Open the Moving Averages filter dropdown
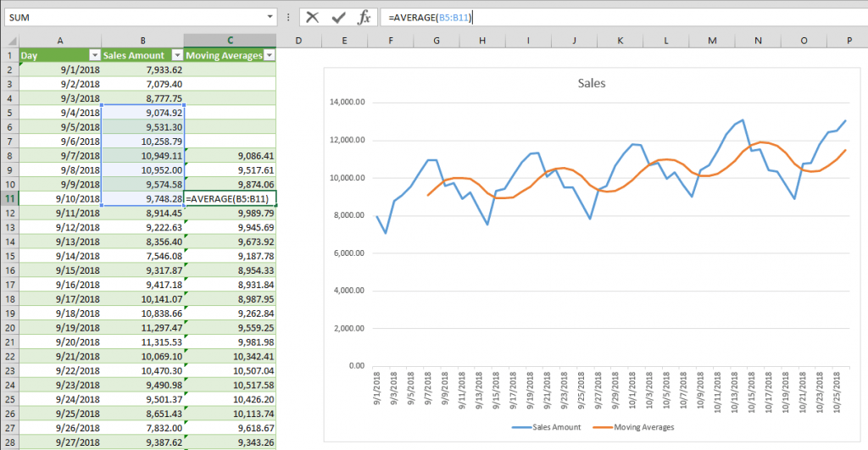 [270, 55]
